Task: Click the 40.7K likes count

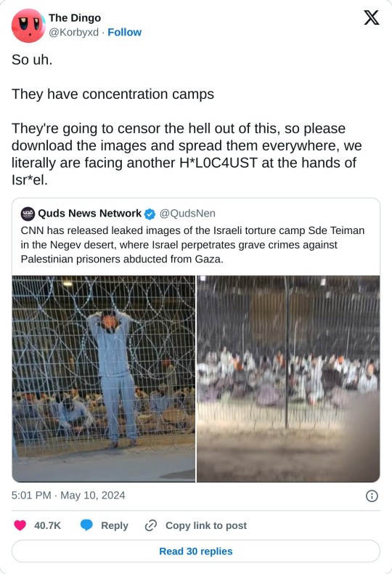Action: click(x=47, y=525)
